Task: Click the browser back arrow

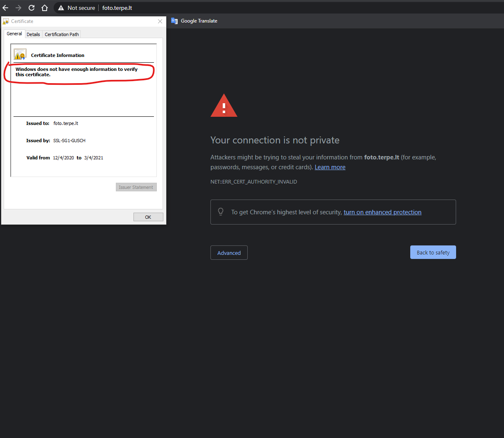Action: point(5,8)
